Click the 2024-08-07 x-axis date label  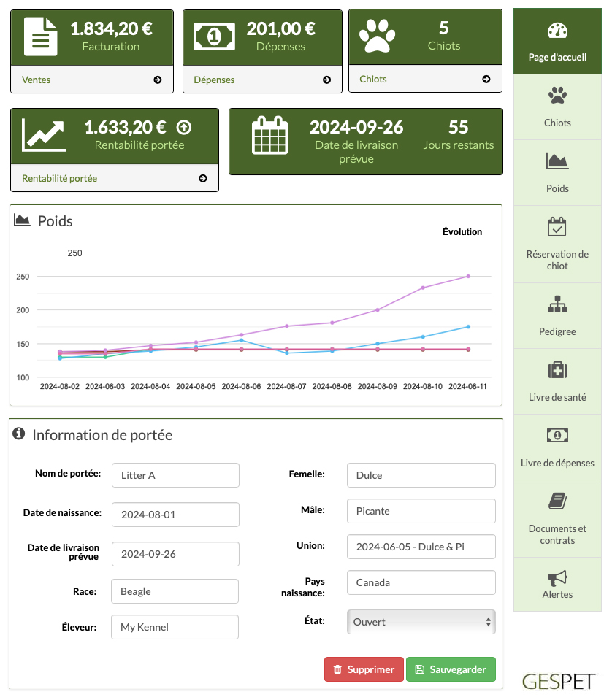286,387
